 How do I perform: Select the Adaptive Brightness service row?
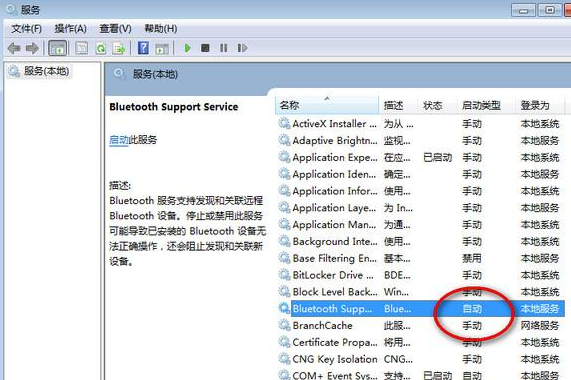(x=420, y=140)
